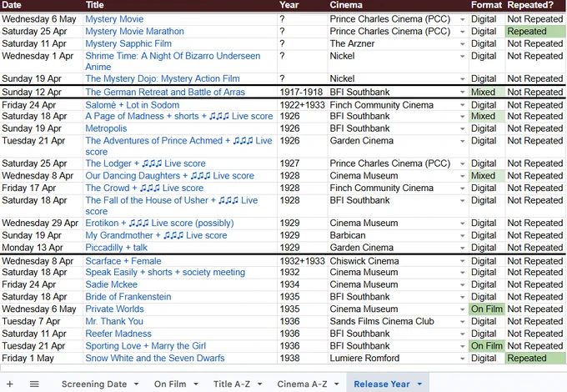The height and width of the screenshot is (392, 567).
Task: Select the 1922+1933 year cell
Action: pyautogui.click(x=303, y=105)
